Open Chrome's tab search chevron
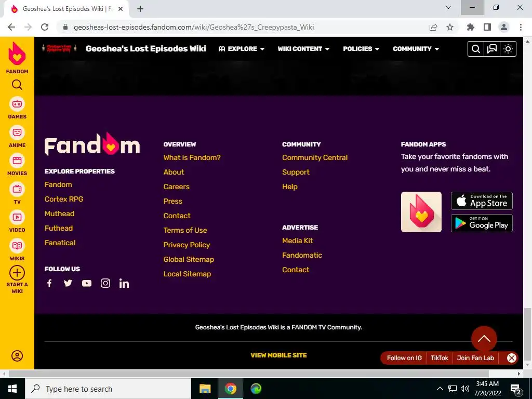This screenshot has width=532, height=399. 448,7
